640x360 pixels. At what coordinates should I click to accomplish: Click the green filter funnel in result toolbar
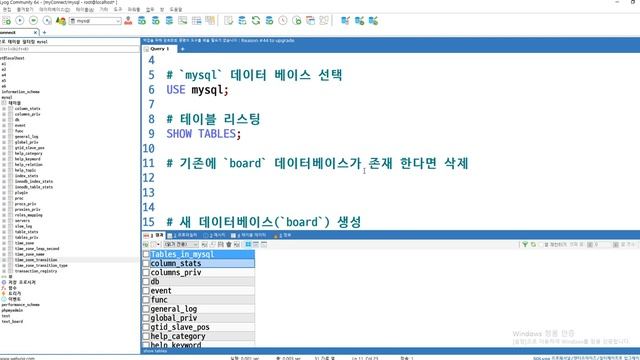point(525,244)
